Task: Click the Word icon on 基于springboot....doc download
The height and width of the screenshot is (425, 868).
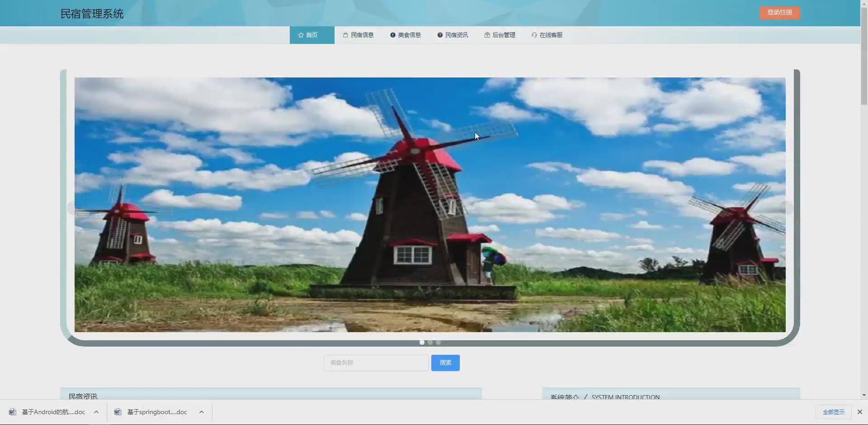Action: pyautogui.click(x=118, y=412)
